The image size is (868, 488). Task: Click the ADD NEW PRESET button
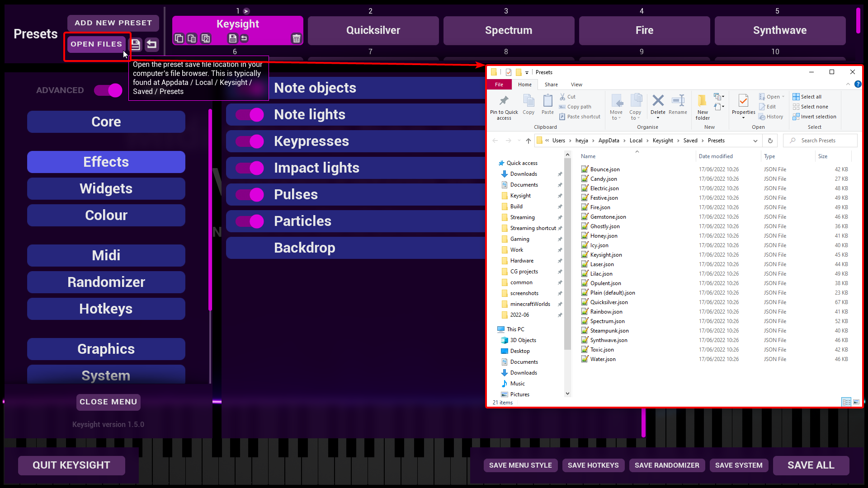[113, 23]
